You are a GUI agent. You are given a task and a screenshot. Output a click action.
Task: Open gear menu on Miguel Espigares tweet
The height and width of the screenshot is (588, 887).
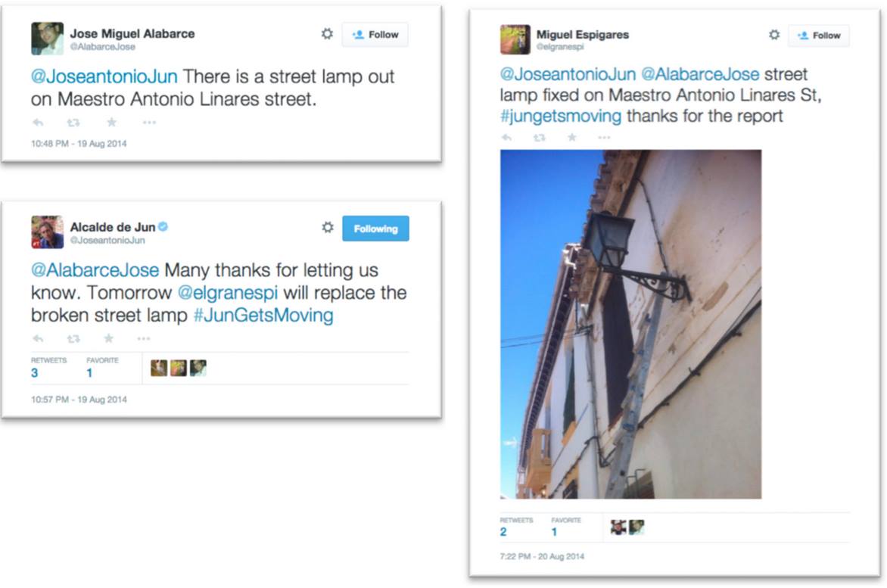774,35
